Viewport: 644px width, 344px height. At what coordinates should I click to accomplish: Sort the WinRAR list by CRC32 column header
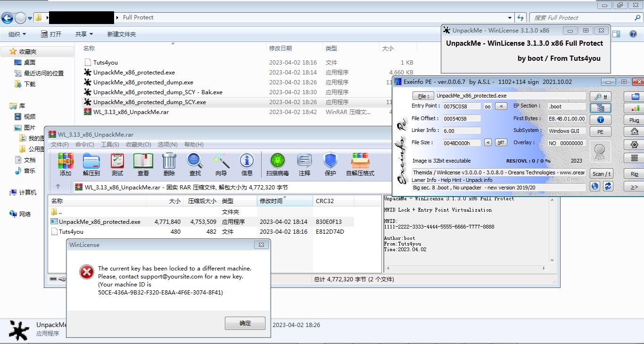pyautogui.click(x=333, y=201)
